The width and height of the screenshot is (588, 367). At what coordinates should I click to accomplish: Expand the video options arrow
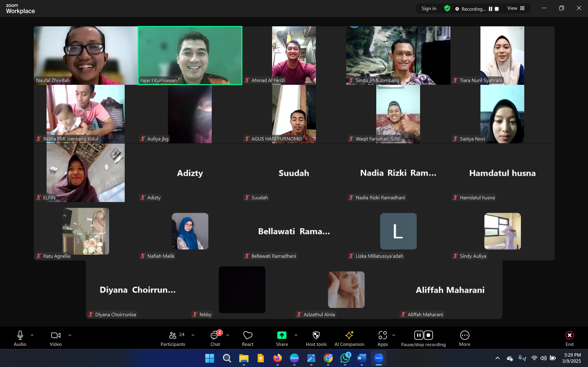point(70,335)
